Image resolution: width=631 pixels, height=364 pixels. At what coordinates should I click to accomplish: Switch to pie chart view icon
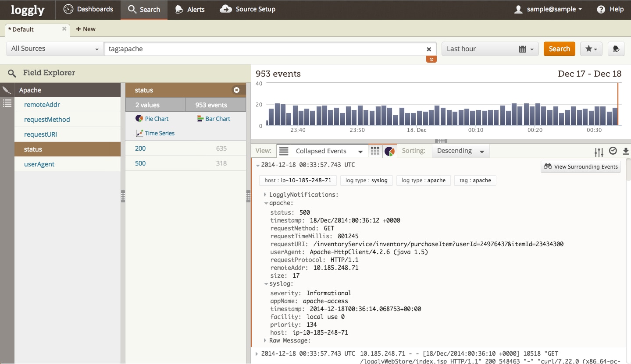389,151
